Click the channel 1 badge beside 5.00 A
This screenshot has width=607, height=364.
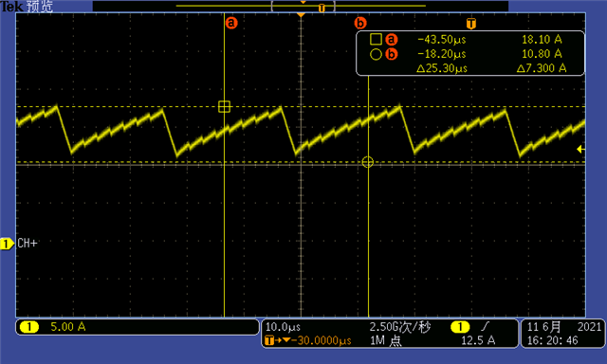(x=28, y=327)
